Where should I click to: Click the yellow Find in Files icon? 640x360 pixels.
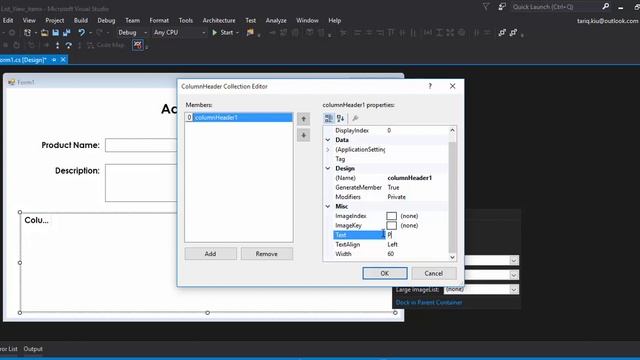tap(250, 33)
